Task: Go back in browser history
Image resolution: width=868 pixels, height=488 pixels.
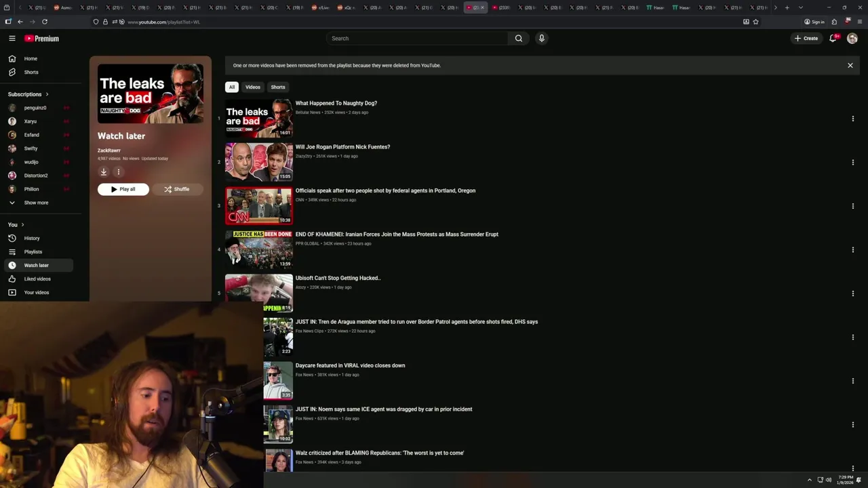Action: pos(20,22)
